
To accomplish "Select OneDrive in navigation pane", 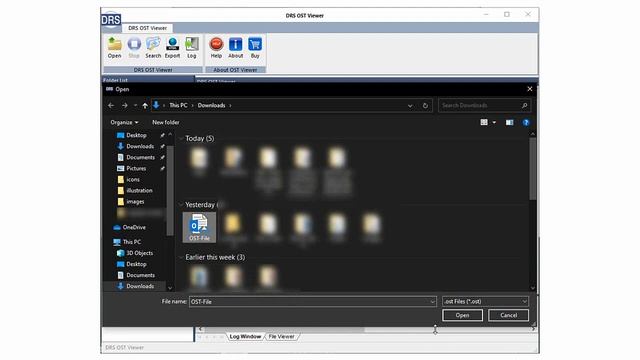I will 134,227.
